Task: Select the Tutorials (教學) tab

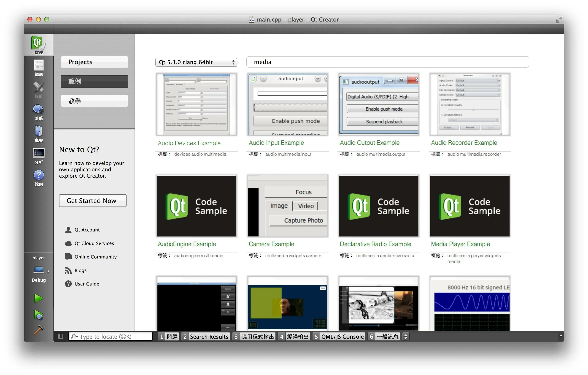Action: 94,101
